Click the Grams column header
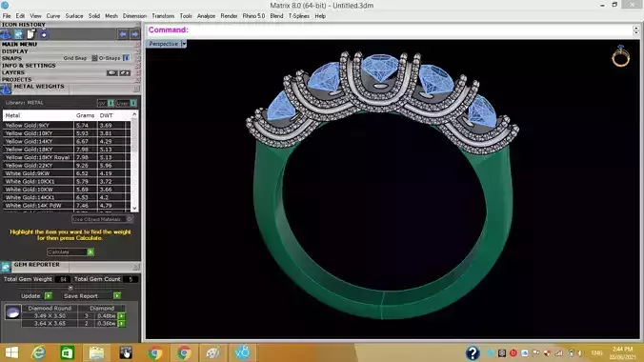The height and width of the screenshot is (362, 644). [85, 115]
